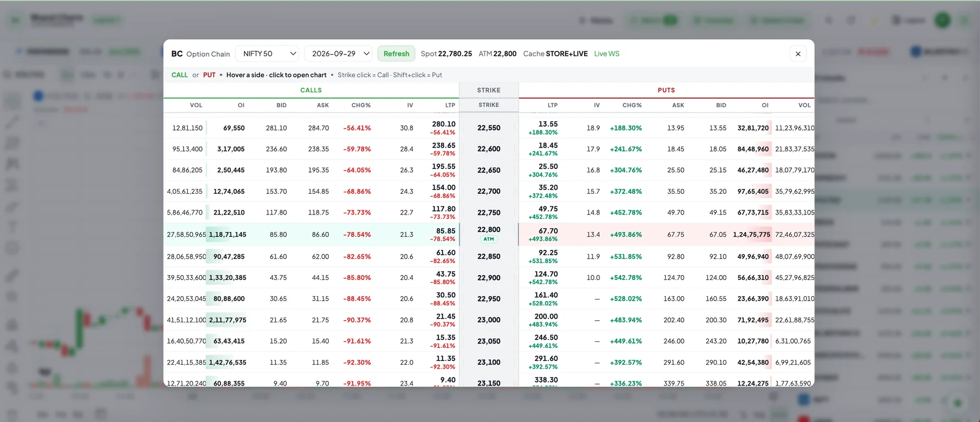Click the red PUT hint label
980x422 pixels.
click(x=209, y=75)
